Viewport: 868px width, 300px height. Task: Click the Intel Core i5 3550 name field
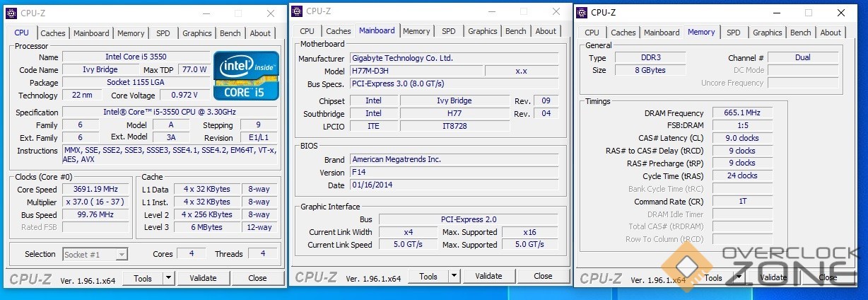(136, 57)
